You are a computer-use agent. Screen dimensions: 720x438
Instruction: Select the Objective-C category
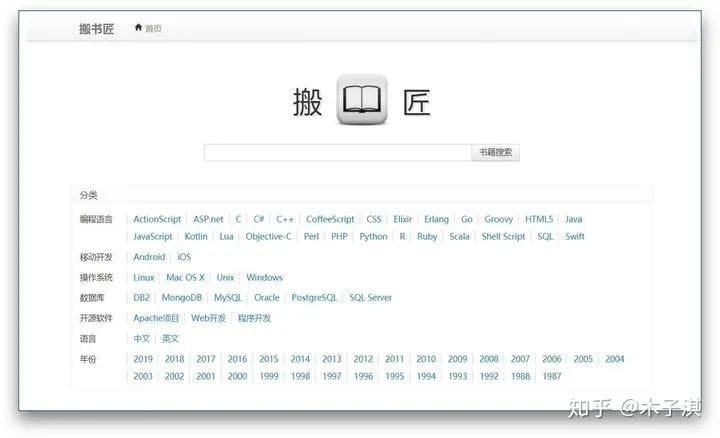click(x=268, y=236)
